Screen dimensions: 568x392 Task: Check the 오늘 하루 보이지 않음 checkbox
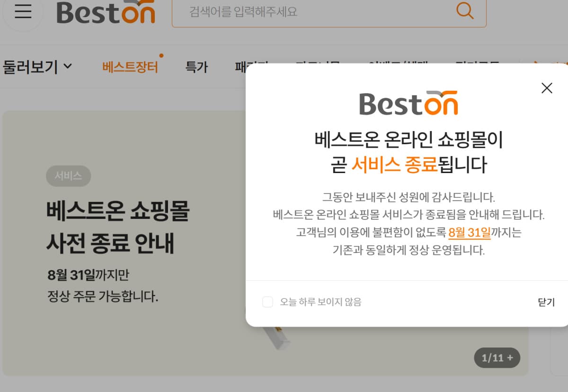(x=268, y=302)
